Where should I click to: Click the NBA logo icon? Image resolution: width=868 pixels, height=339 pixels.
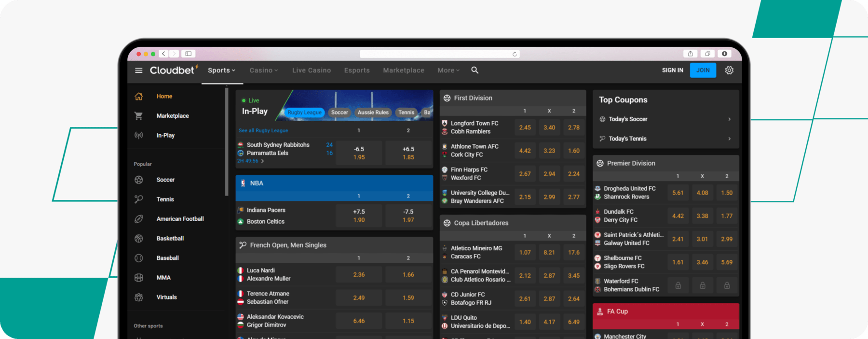[x=243, y=184]
